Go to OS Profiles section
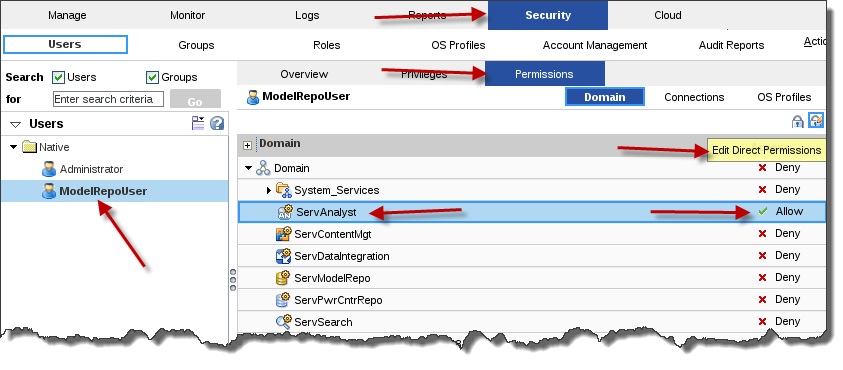Viewport: 843px width, 370px height. click(458, 45)
